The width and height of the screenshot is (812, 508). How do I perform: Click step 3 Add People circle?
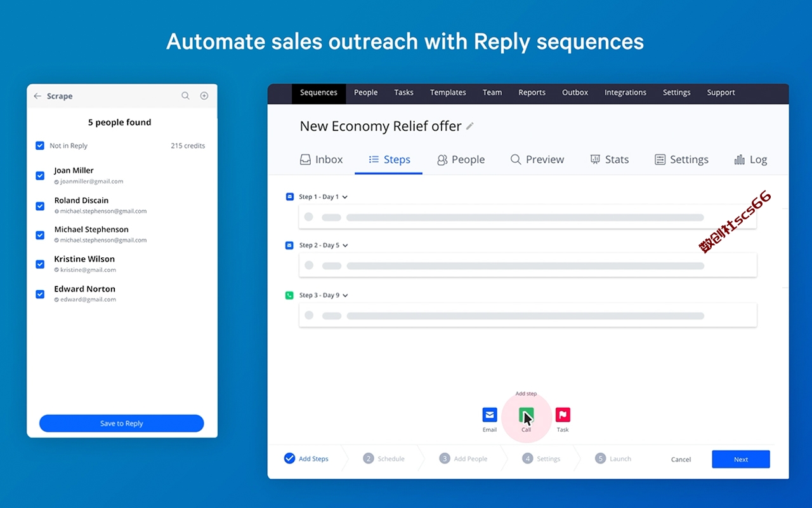[445, 458]
